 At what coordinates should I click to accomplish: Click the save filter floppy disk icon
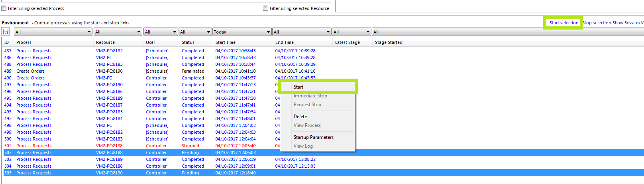[6, 32]
